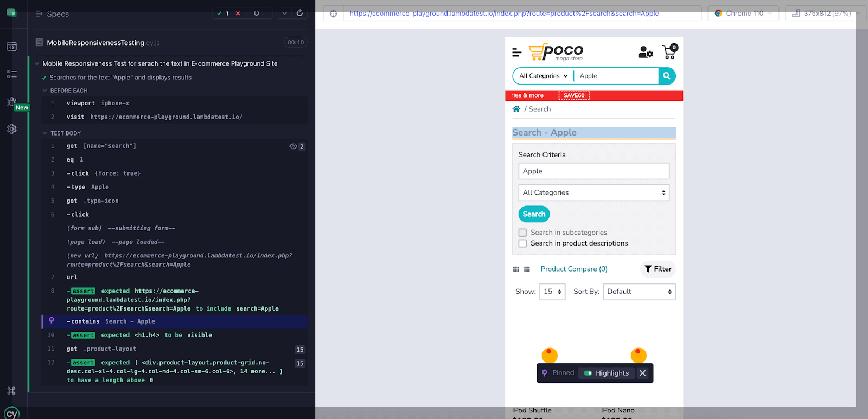This screenshot has width=868, height=419.
Task: Open the Filter button
Action: pos(658,269)
